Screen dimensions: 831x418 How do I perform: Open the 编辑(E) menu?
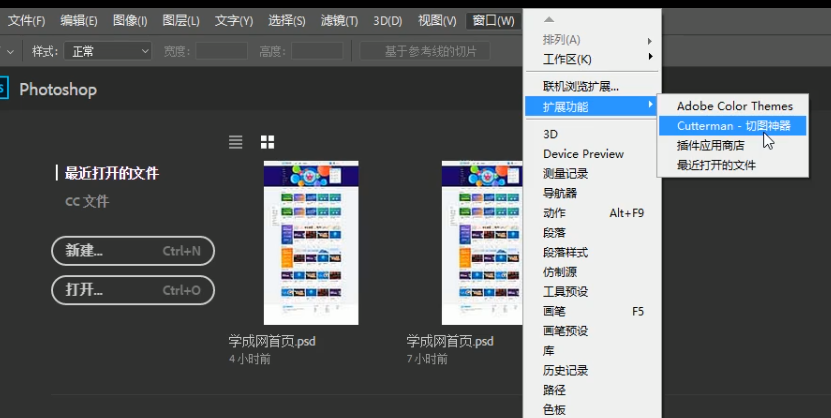[x=78, y=21]
